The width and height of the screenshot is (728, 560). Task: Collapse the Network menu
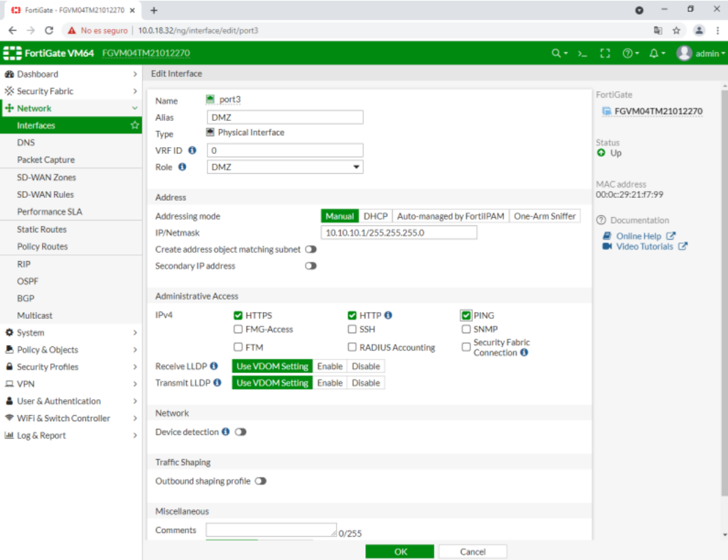[x=71, y=108]
